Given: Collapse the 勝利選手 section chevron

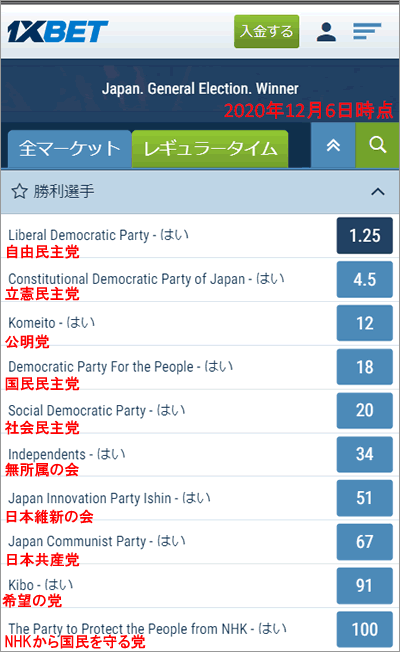Looking at the screenshot, I should (378, 192).
